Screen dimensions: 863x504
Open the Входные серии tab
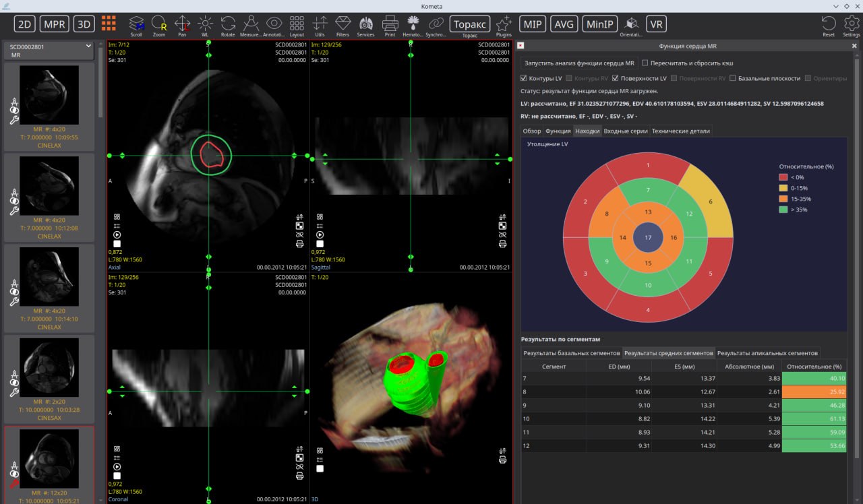pos(626,131)
